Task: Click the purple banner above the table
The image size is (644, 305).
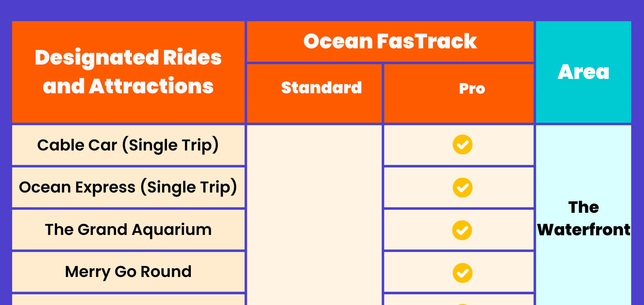Action: click(x=322, y=10)
